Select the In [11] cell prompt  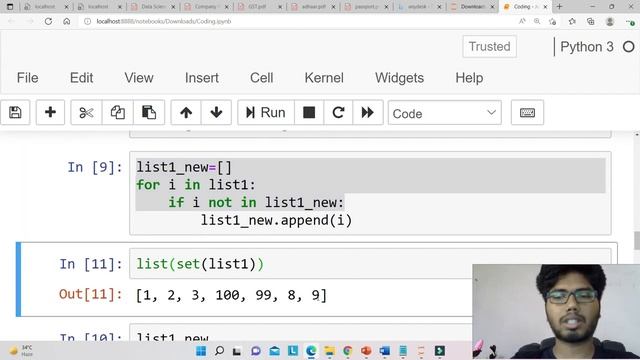(91, 264)
